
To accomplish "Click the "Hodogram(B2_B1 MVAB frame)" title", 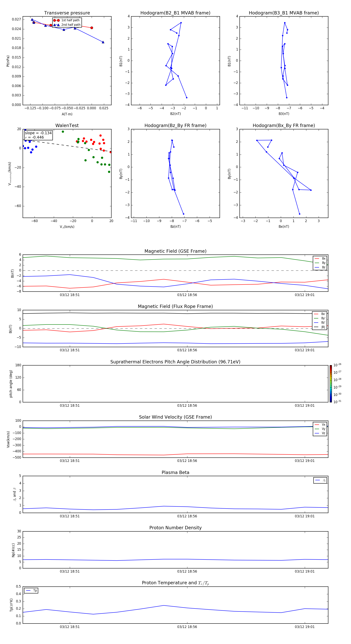I will pyautogui.click(x=175, y=13).
